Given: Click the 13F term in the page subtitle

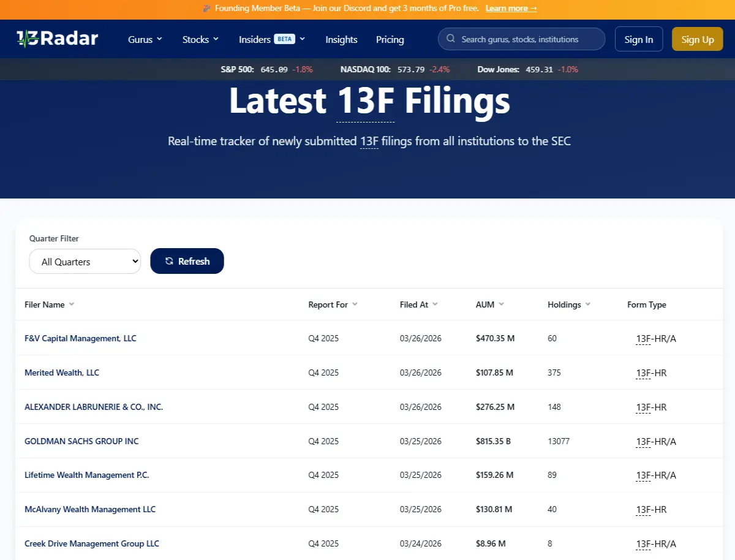Looking at the screenshot, I should [x=369, y=141].
